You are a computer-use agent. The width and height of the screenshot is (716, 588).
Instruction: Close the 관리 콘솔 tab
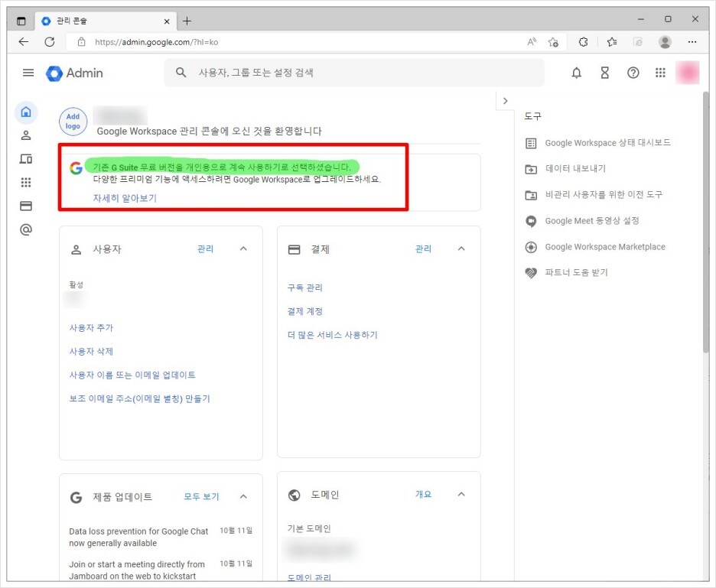pyautogui.click(x=167, y=21)
